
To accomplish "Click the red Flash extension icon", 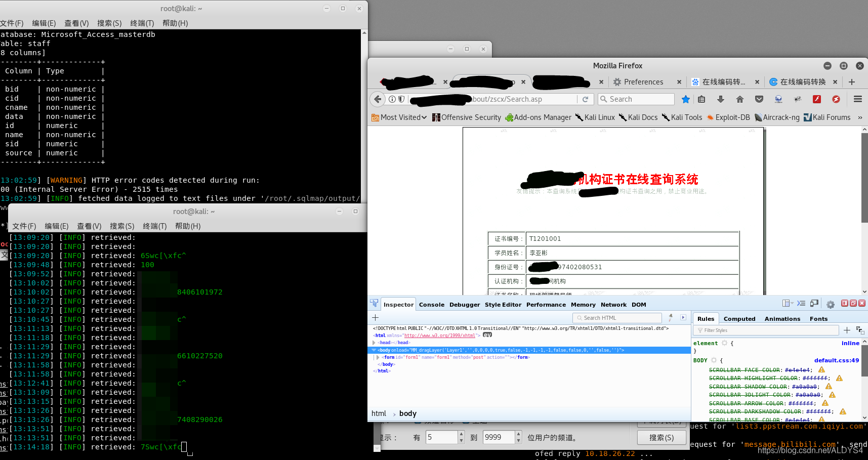I will (817, 99).
